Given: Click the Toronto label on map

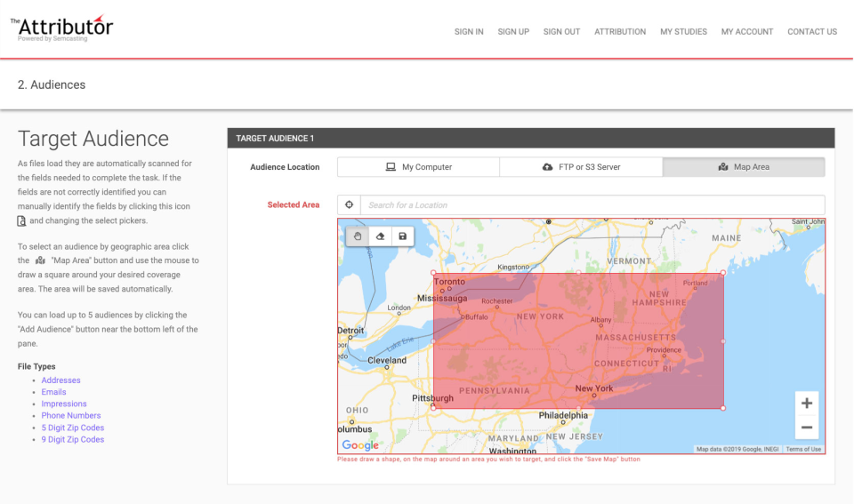Looking at the screenshot, I should [x=449, y=282].
